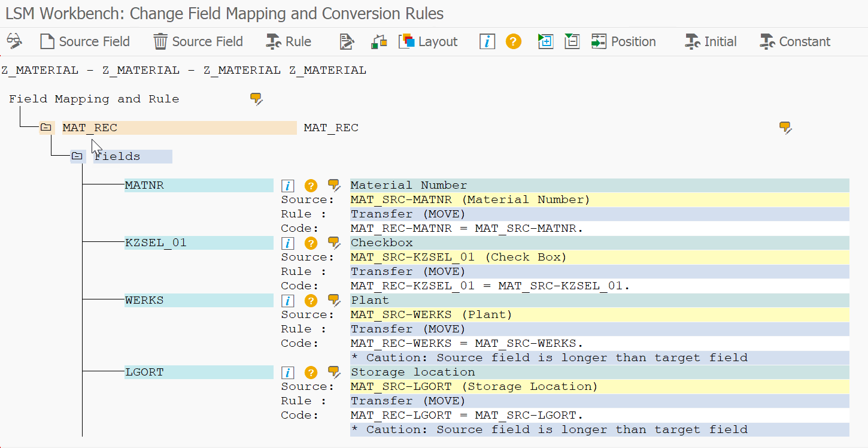Click the Constant rule button
Image resolution: width=868 pixels, height=448 pixels.
(x=795, y=41)
